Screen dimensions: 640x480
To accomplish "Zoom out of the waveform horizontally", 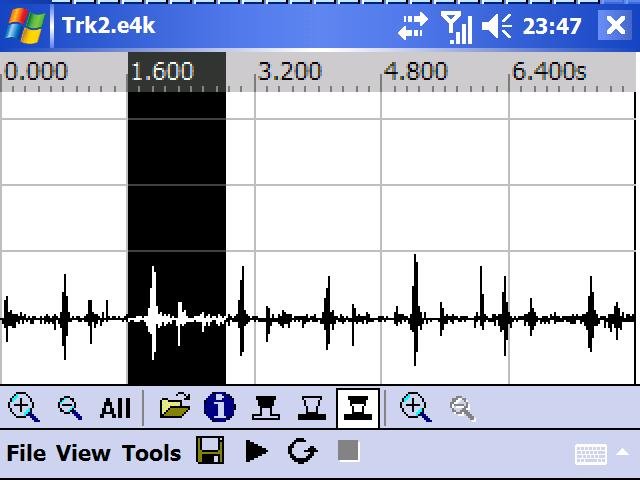I will click(69, 407).
